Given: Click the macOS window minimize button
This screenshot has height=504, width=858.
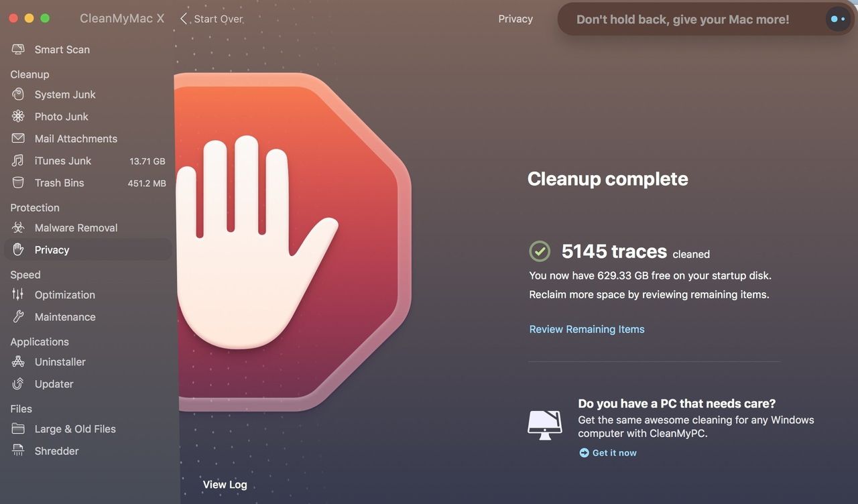Looking at the screenshot, I should click(29, 18).
